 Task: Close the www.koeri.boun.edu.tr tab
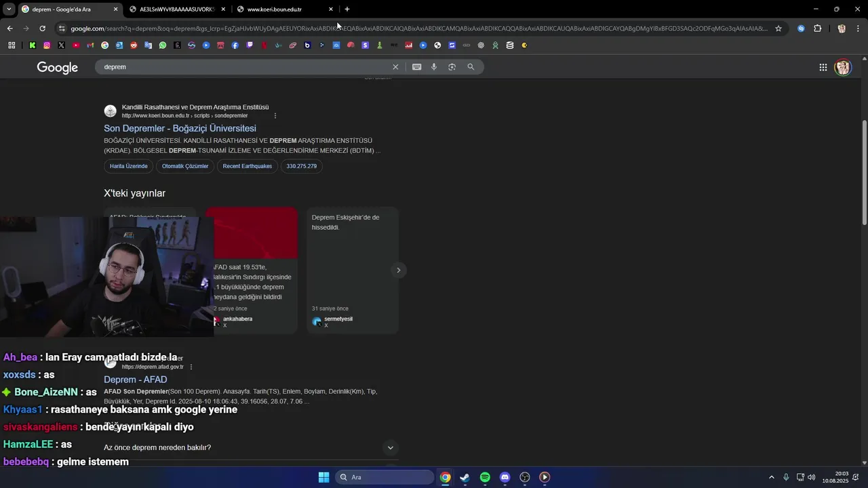click(331, 9)
